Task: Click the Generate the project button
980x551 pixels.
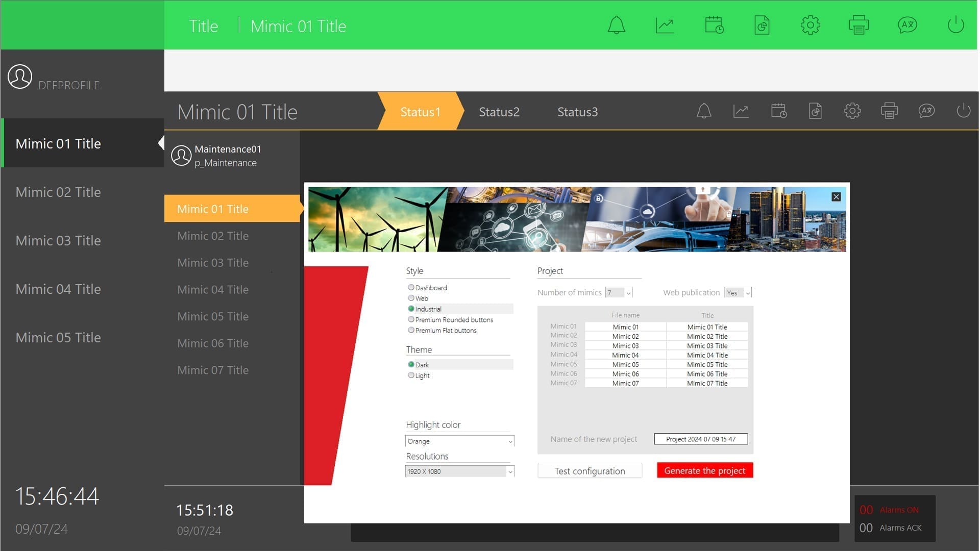Action: coord(704,470)
